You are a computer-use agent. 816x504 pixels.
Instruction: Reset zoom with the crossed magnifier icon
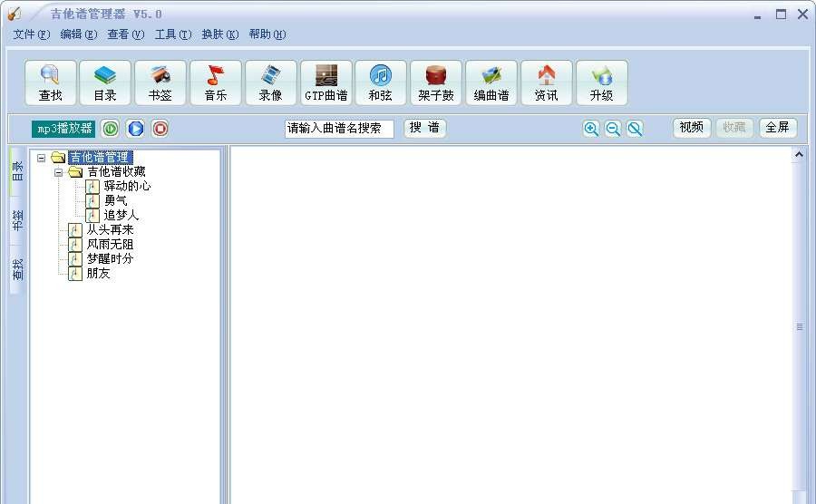635,129
